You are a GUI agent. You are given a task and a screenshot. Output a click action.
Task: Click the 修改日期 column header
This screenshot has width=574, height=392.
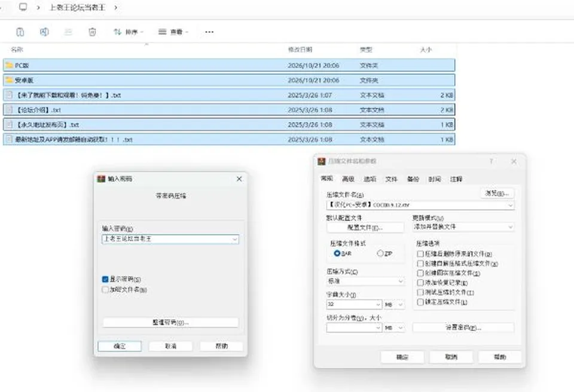[300, 50]
